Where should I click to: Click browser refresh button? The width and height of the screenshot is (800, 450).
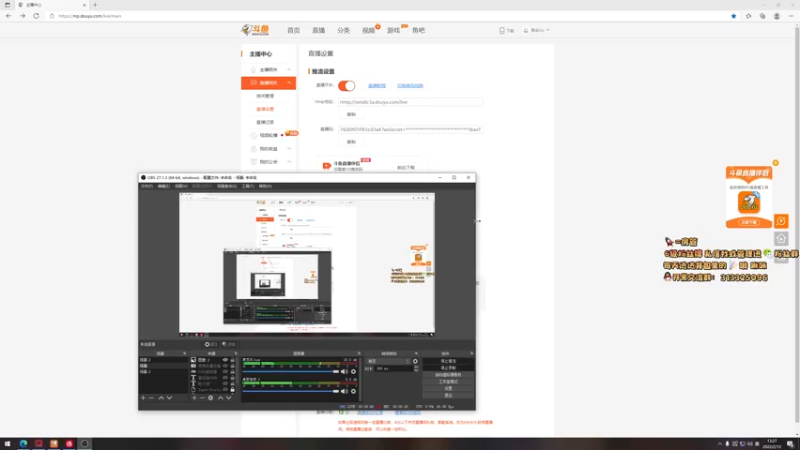(x=36, y=16)
